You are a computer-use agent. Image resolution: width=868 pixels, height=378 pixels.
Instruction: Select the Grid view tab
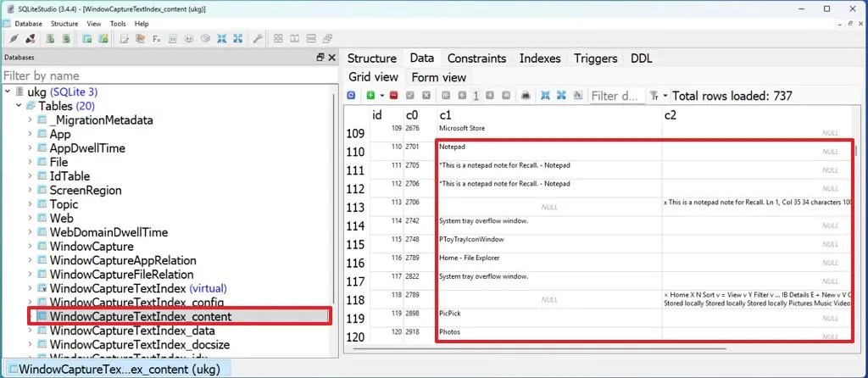coord(373,77)
